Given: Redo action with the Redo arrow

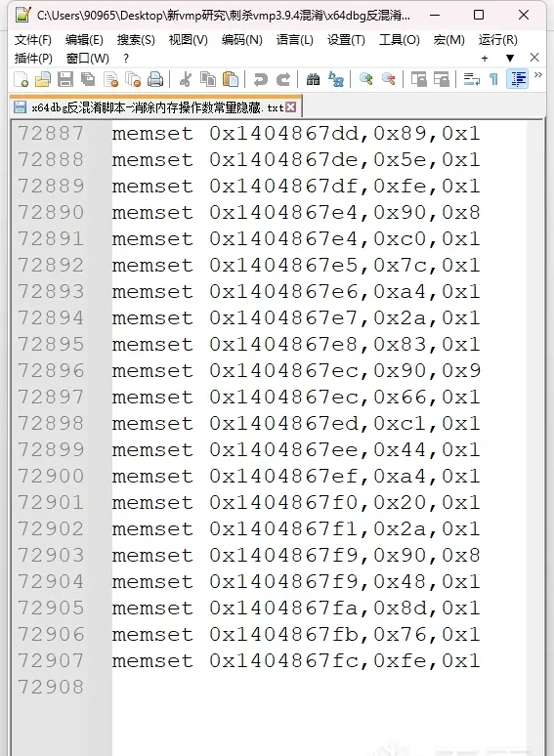Looking at the screenshot, I should [283, 79].
